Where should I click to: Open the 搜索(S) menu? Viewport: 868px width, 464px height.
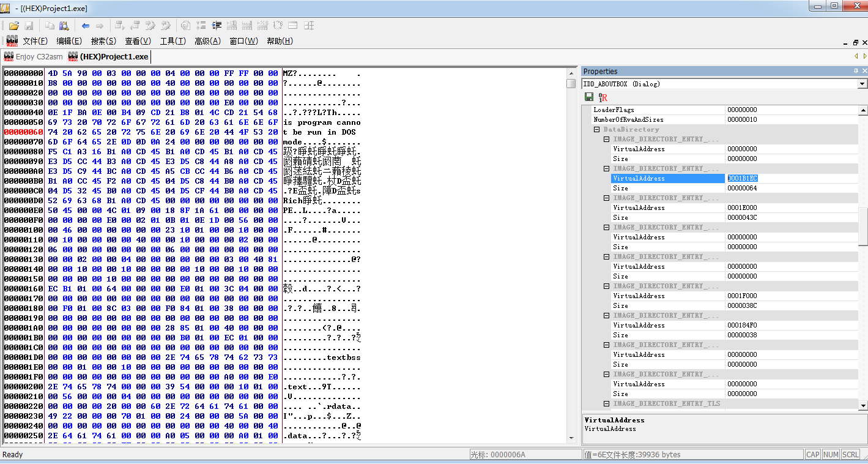click(x=103, y=41)
